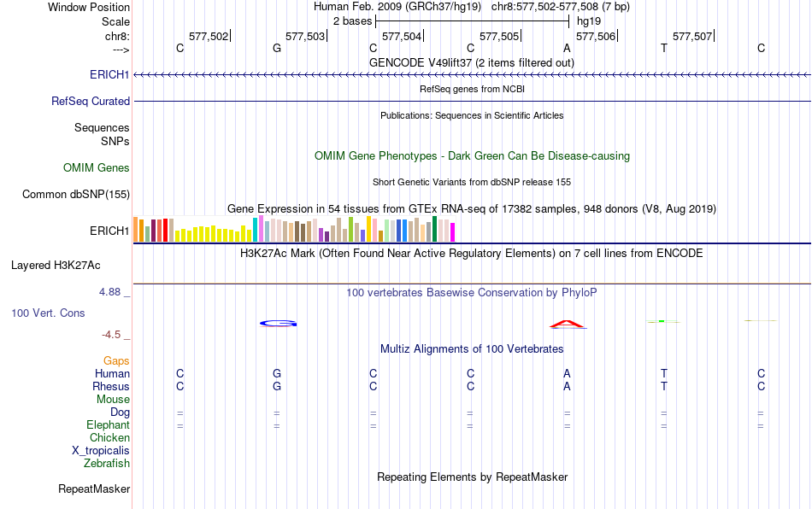The width and height of the screenshot is (812, 509).
Task: Select the Chicken species label
Action: [x=109, y=437]
